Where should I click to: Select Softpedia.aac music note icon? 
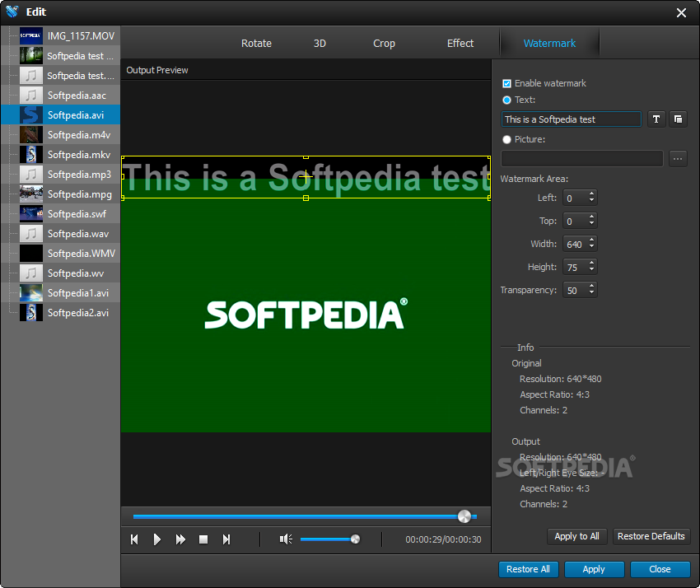click(31, 95)
